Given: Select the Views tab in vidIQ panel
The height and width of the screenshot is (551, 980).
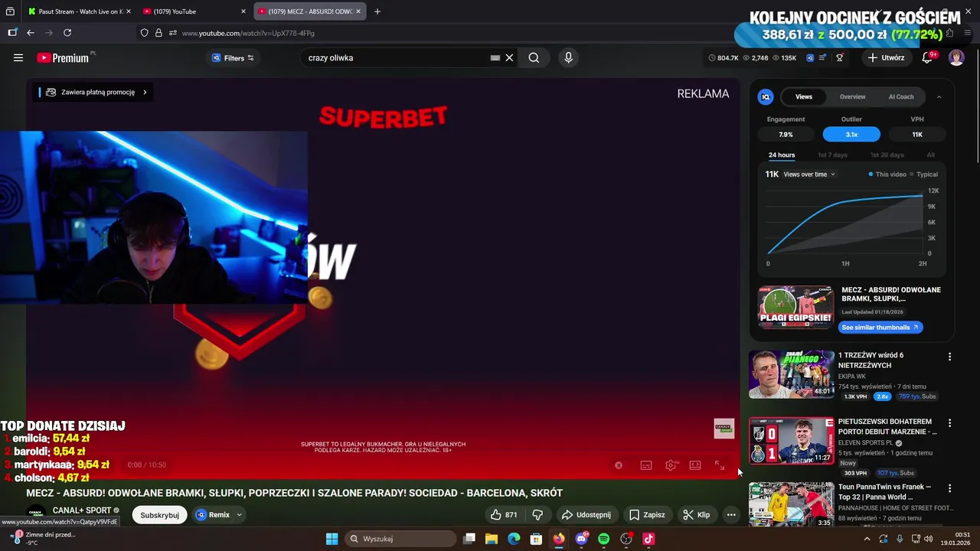Looking at the screenshot, I should [804, 96].
